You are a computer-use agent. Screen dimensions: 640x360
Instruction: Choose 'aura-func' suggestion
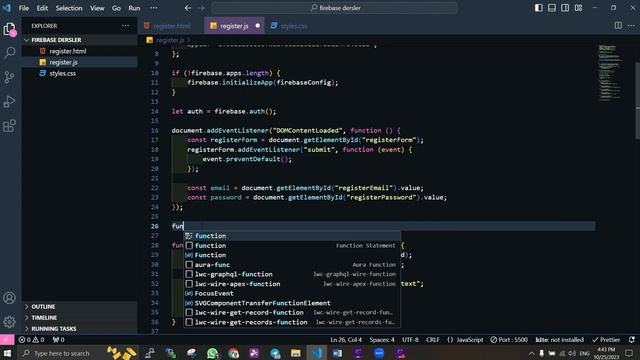(292, 265)
